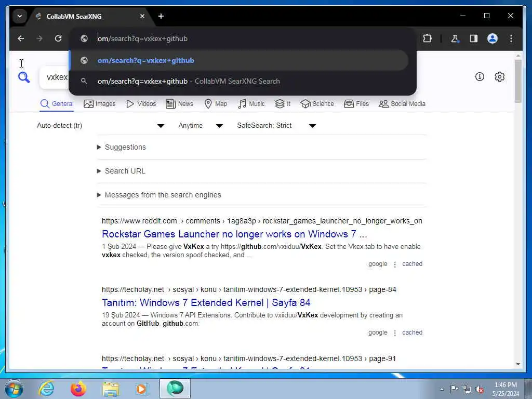Open the SearXNG info about icon
This screenshot has height=399, width=532.
tap(480, 77)
